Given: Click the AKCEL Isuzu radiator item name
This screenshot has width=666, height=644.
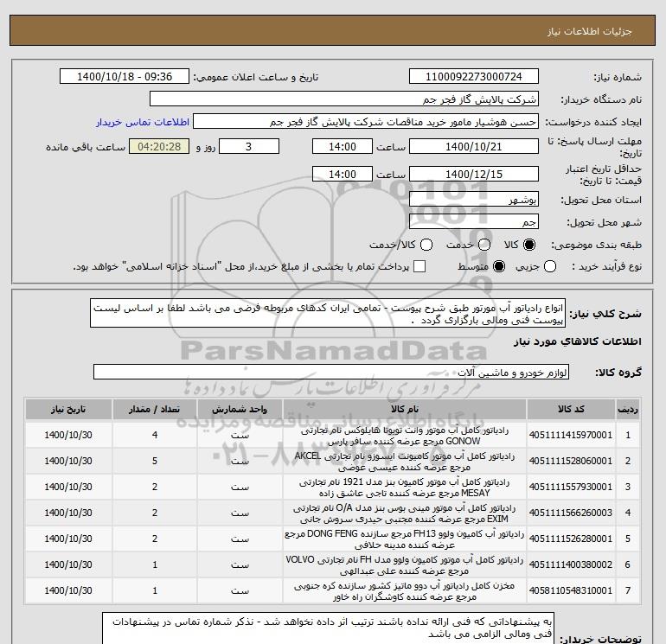Looking at the screenshot, I should pyautogui.click(x=405, y=462).
